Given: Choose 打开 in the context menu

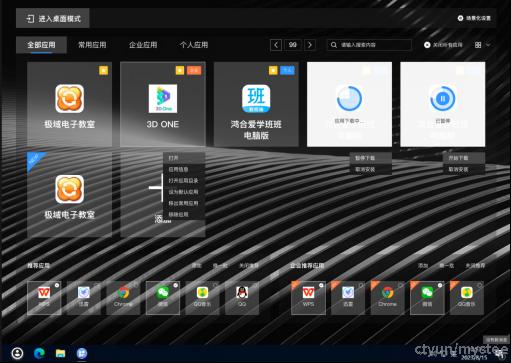Looking at the screenshot, I should (x=184, y=158).
